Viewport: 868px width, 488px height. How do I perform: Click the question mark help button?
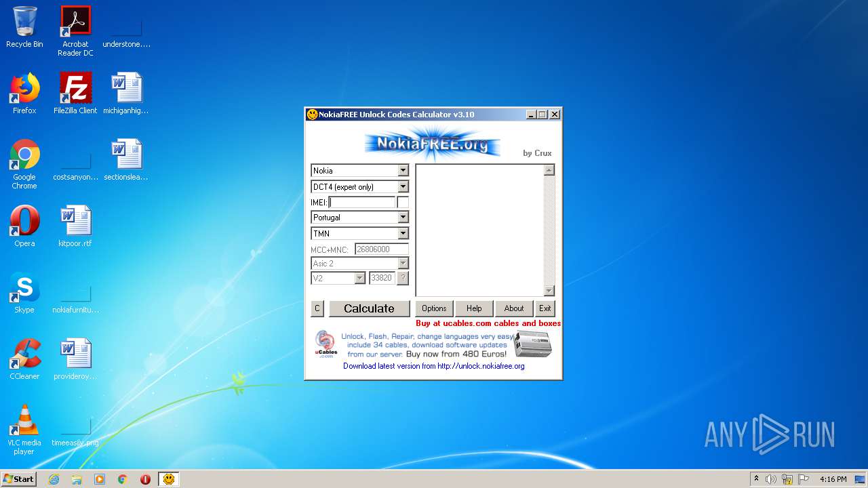pyautogui.click(x=403, y=278)
